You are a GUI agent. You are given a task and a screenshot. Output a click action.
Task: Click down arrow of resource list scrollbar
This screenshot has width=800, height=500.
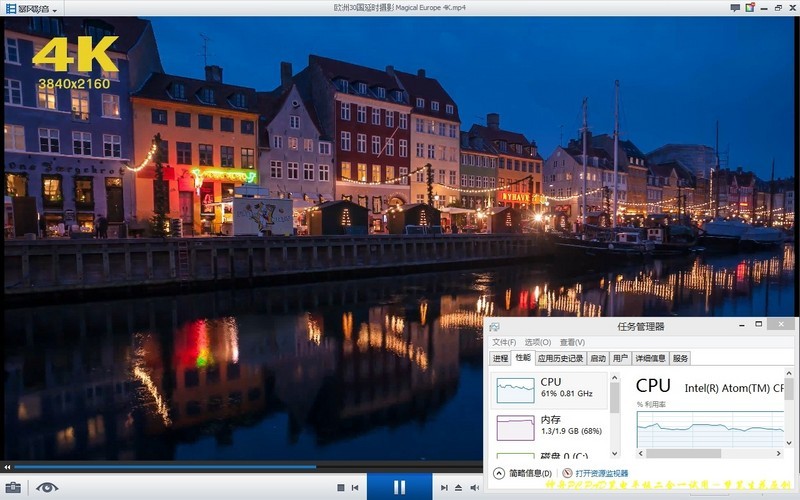click(x=614, y=453)
